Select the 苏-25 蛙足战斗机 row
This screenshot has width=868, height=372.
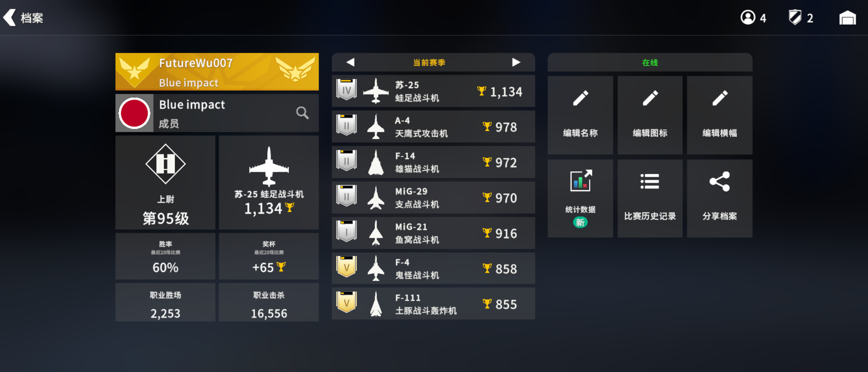pyautogui.click(x=433, y=91)
